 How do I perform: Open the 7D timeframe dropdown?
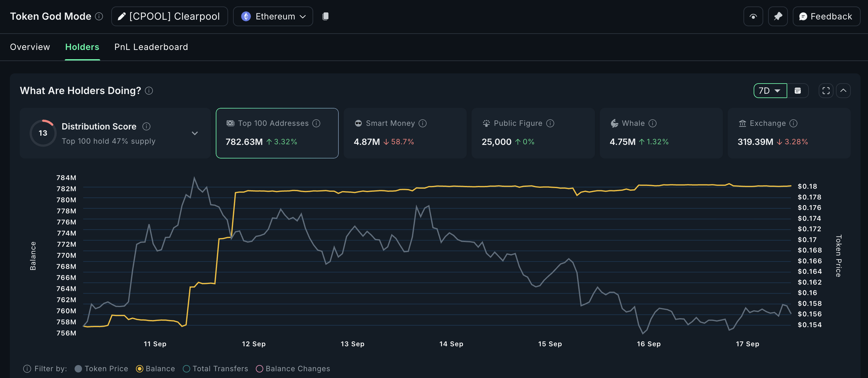[x=770, y=91]
